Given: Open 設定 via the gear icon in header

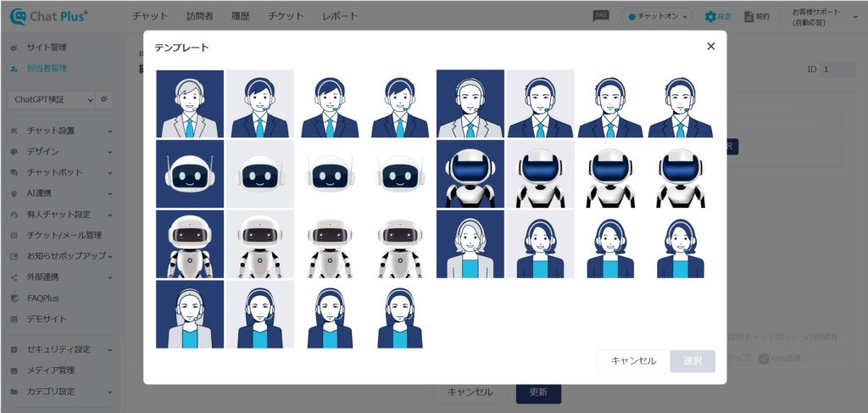Looking at the screenshot, I should tap(710, 16).
